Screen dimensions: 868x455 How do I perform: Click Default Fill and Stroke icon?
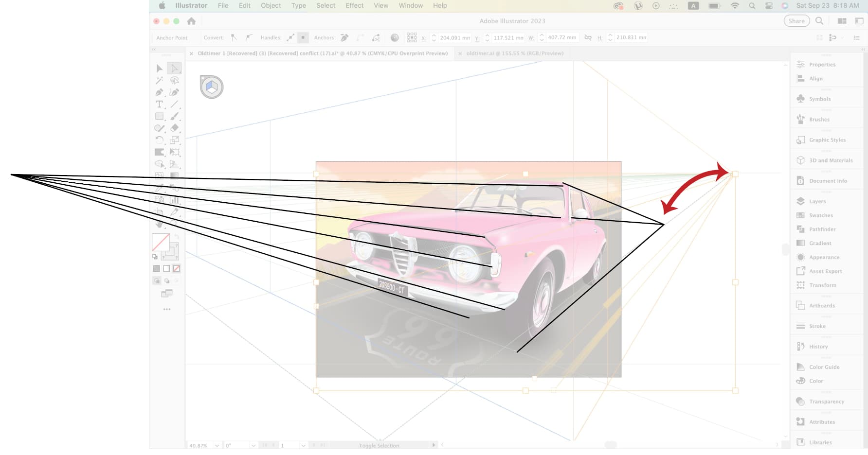(x=155, y=257)
